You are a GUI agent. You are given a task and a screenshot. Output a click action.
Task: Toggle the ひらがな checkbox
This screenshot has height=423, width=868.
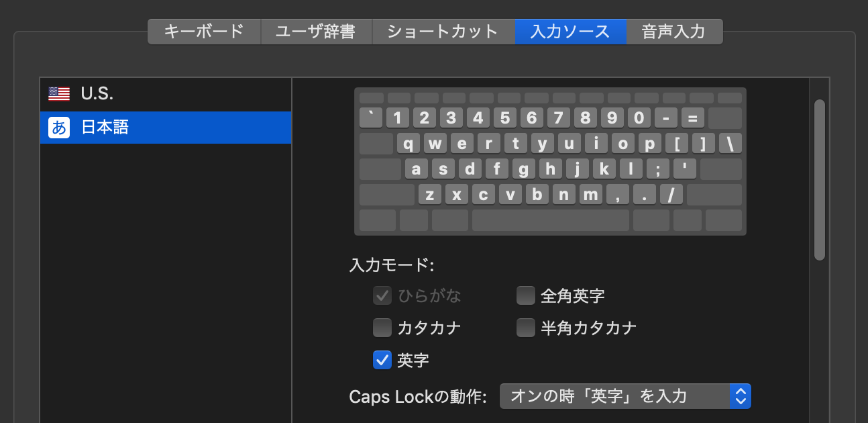coord(382,295)
